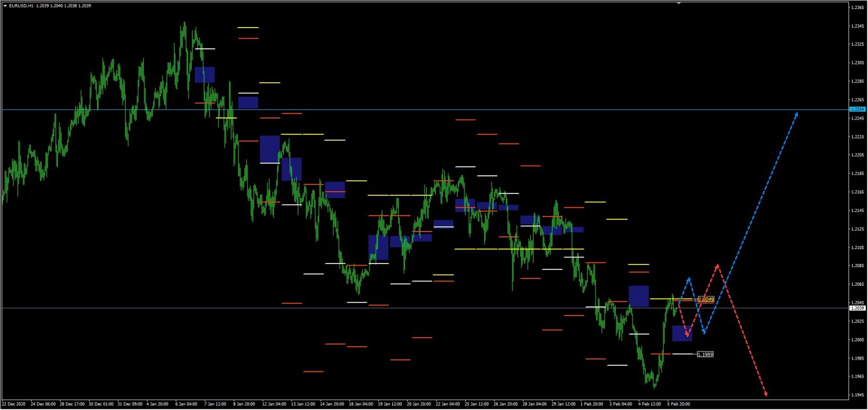Click the 25 Jan 12:00 time axis label
The height and width of the screenshot is (410, 868).
pyautogui.click(x=477, y=404)
